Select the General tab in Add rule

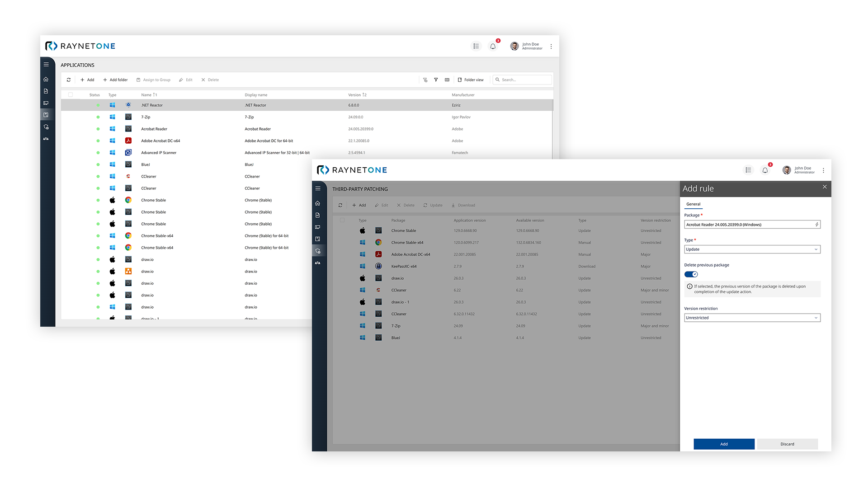coord(693,204)
